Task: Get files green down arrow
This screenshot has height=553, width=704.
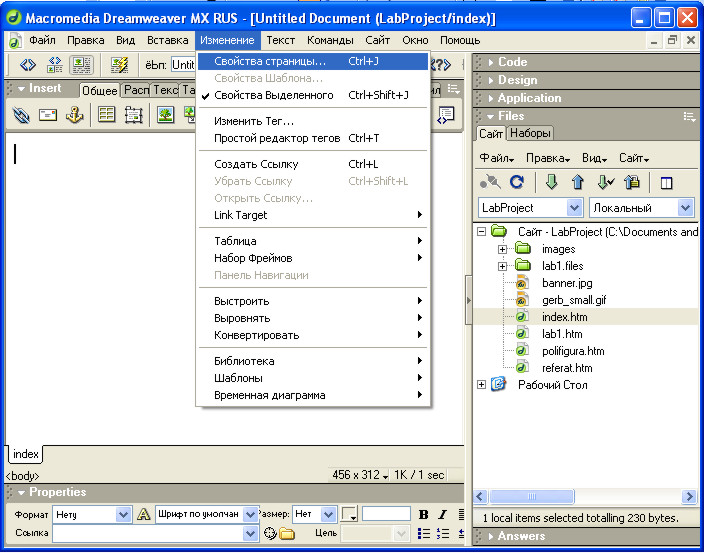Action: 551,182
